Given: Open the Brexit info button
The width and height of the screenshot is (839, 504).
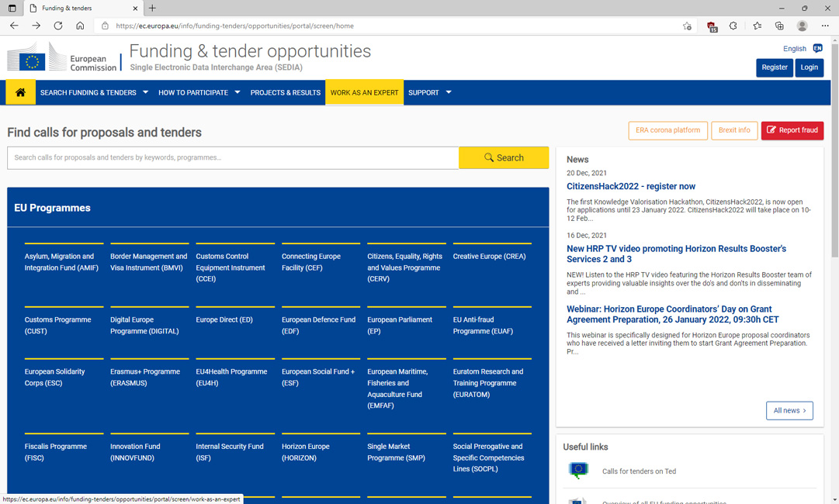Looking at the screenshot, I should pos(734,130).
